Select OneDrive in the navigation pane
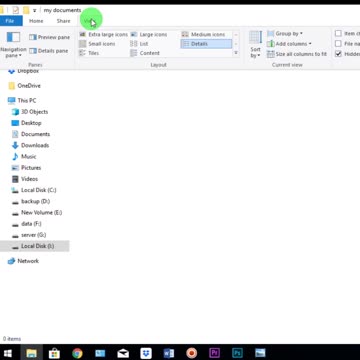The height and width of the screenshot is (360, 360). click(24, 86)
